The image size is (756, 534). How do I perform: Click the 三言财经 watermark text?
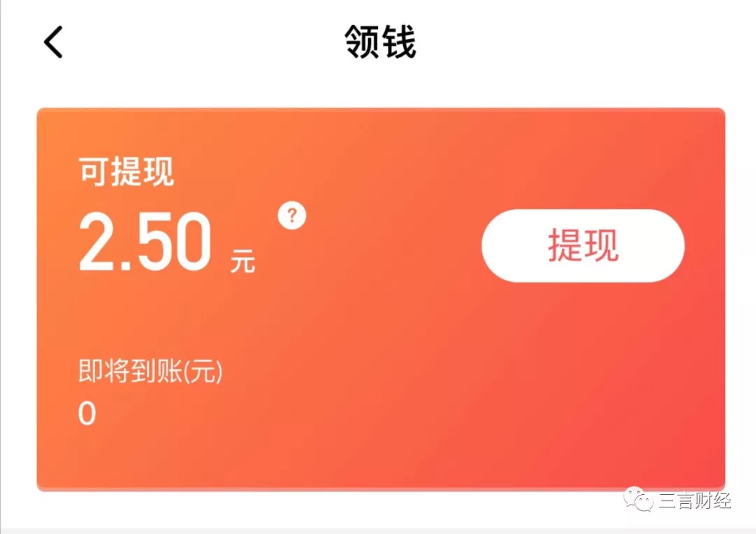tap(695, 500)
